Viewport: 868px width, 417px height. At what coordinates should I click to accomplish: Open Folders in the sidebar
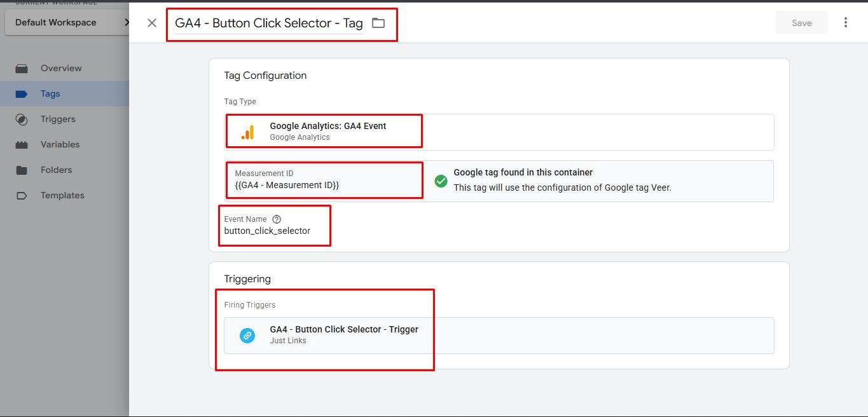click(56, 170)
